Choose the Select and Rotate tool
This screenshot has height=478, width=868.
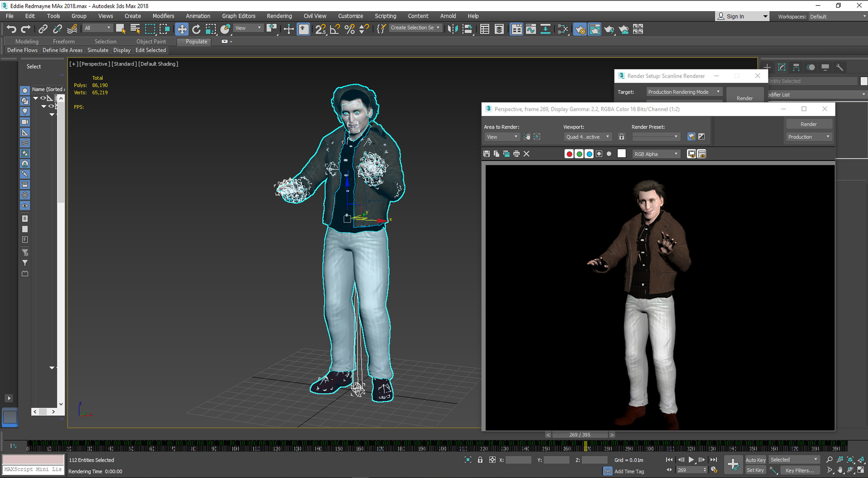[x=196, y=29]
